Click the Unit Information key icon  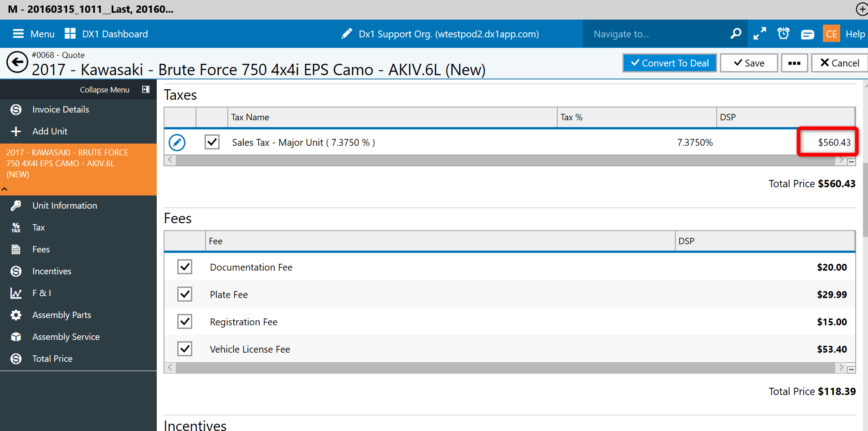pyautogui.click(x=16, y=205)
